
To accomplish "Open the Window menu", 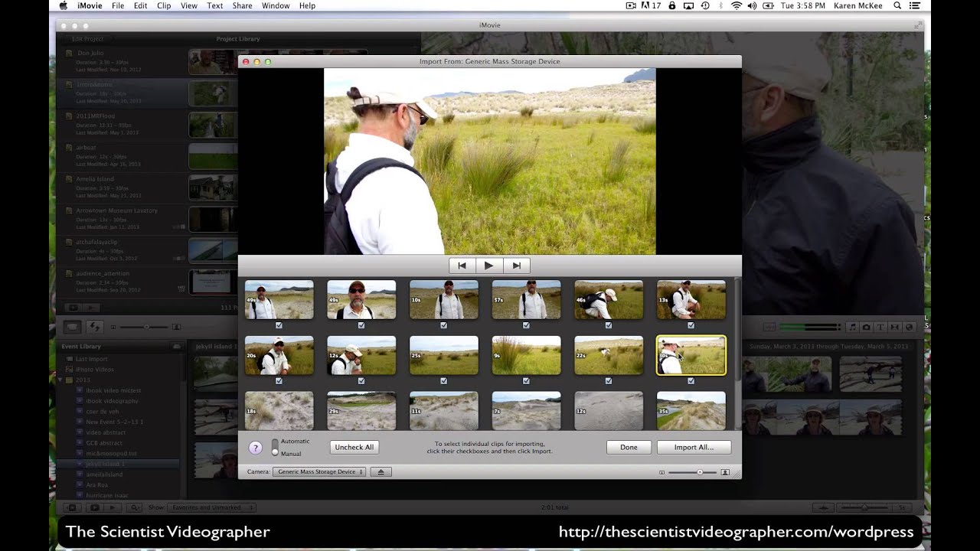I will (276, 5).
